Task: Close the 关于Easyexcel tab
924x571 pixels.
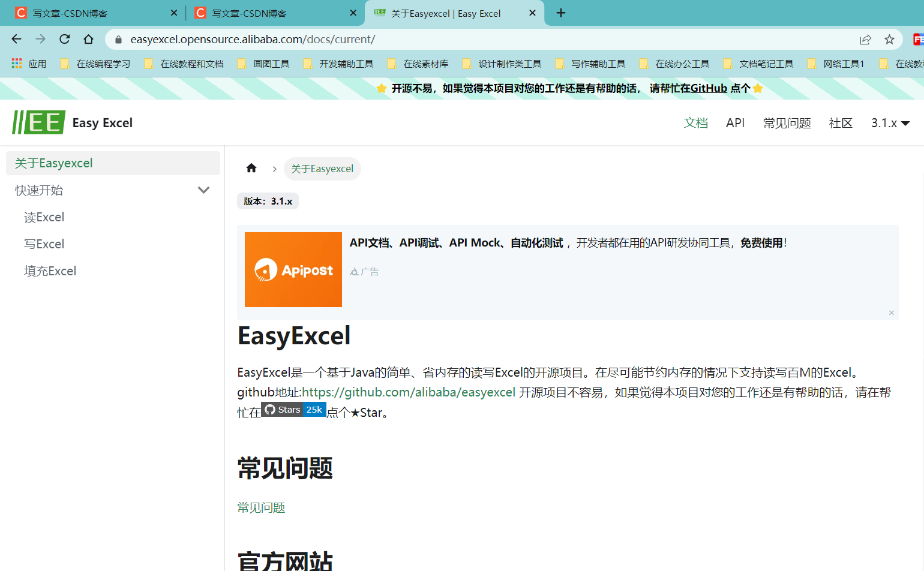Action: click(532, 13)
